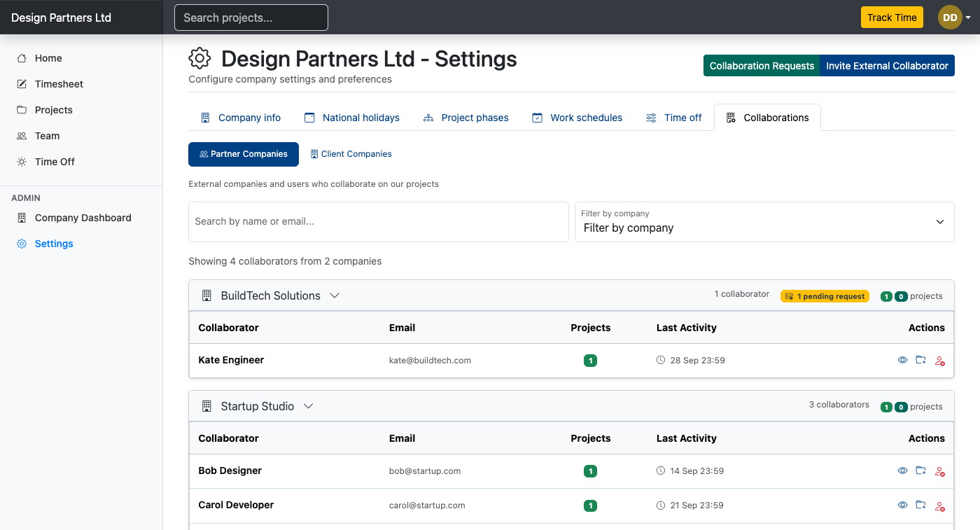Screen dimensions: 980x530
Task: Navigate to Projects in sidebar
Action: [81, 110]
